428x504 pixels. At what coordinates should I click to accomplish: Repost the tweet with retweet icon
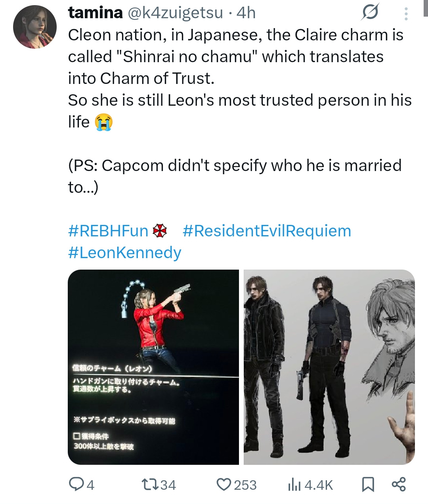pos(150,484)
